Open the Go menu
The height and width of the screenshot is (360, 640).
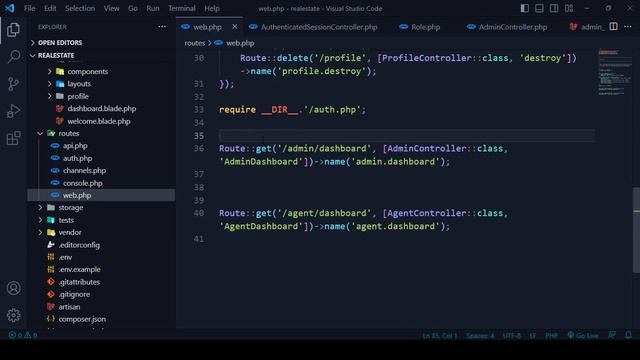(x=133, y=8)
